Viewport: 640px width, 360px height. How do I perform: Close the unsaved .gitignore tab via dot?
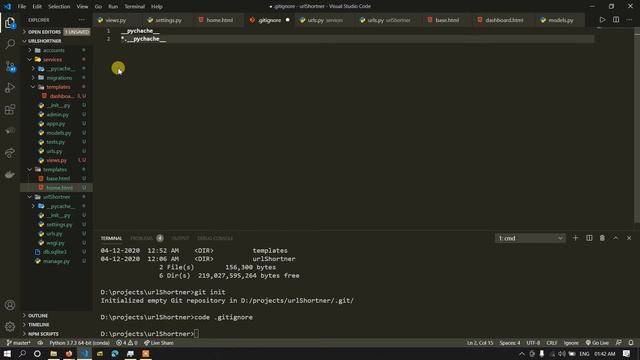coord(287,20)
